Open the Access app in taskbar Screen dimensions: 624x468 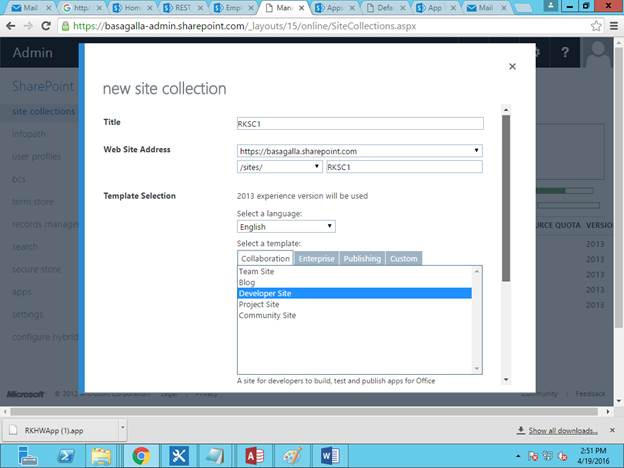(255, 456)
